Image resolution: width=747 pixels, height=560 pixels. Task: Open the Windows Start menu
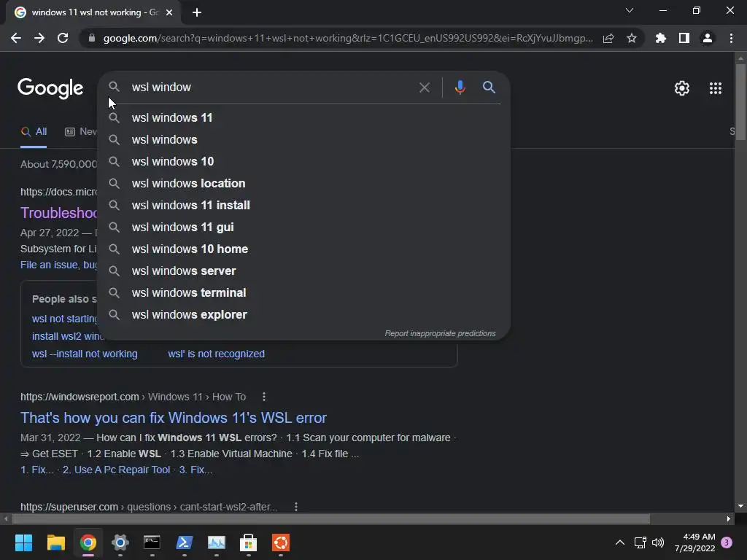(23, 542)
